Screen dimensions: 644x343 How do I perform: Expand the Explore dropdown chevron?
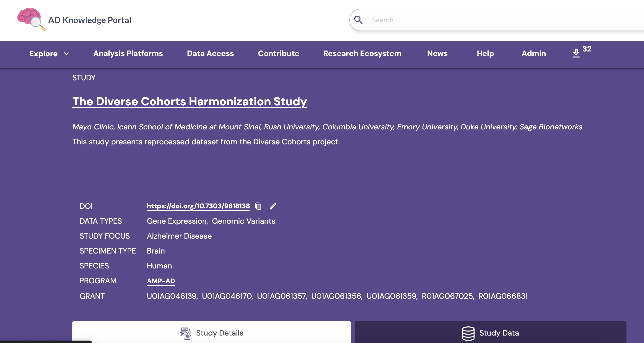(66, 54)
